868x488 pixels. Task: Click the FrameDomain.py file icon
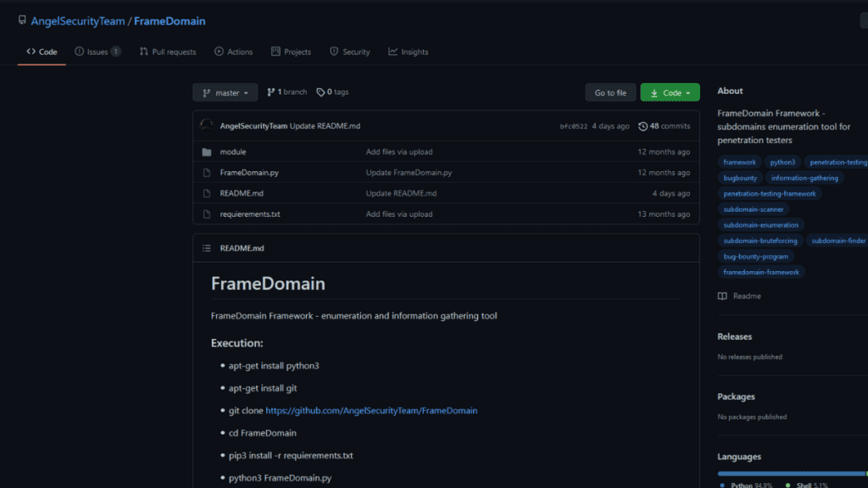[x=207, y=173]
